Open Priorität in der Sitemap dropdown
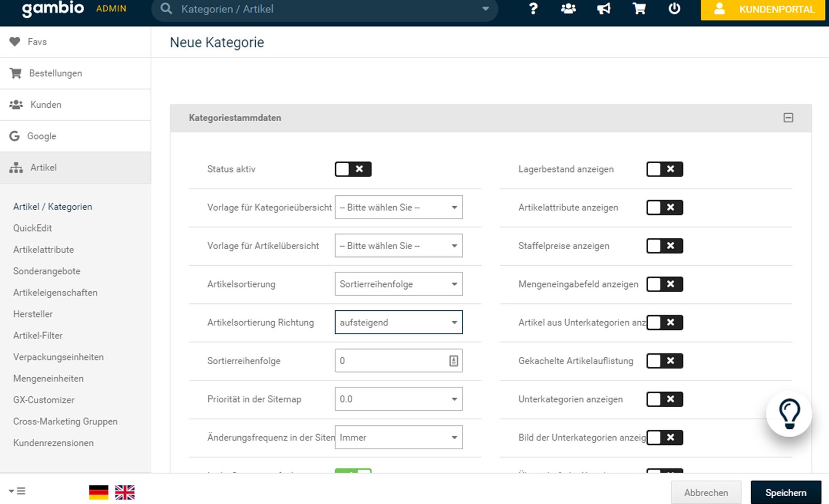This screenshot has height=504, width=829. pos(398,399)
